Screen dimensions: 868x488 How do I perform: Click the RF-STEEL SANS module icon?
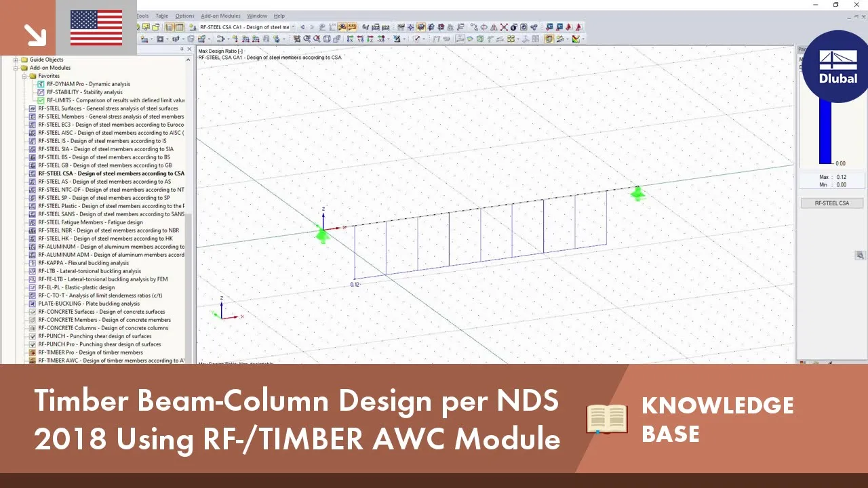coord(33,214)
